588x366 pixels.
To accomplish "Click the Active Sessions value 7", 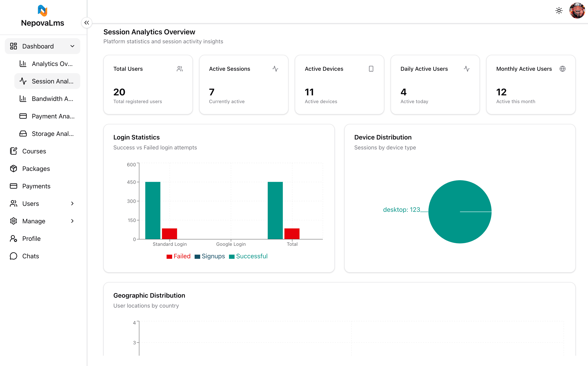I will pyautogui.click(x=212, y=92).
